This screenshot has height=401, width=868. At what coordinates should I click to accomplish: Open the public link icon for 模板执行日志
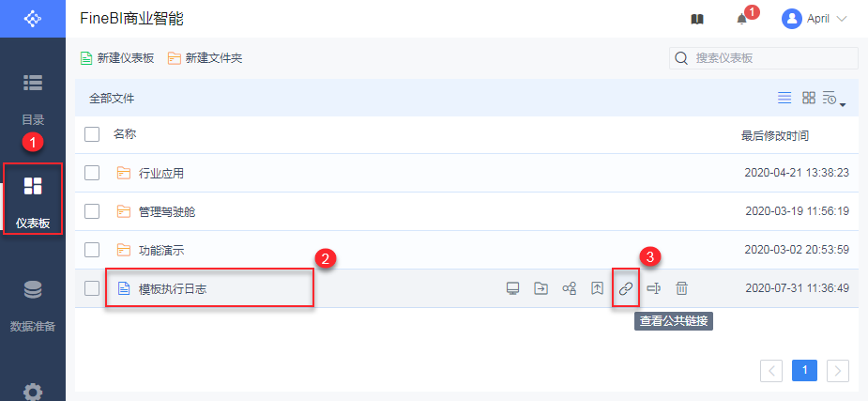click(626, 288)
